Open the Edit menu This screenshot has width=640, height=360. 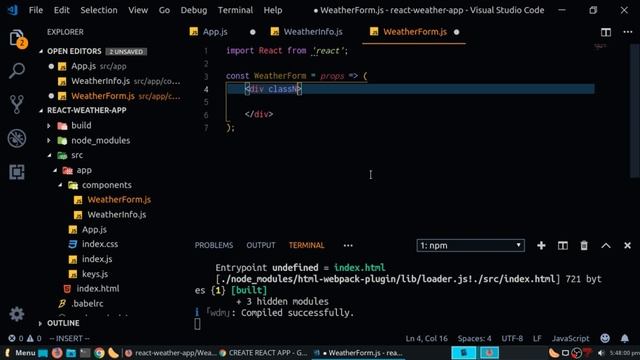(62, 10)
